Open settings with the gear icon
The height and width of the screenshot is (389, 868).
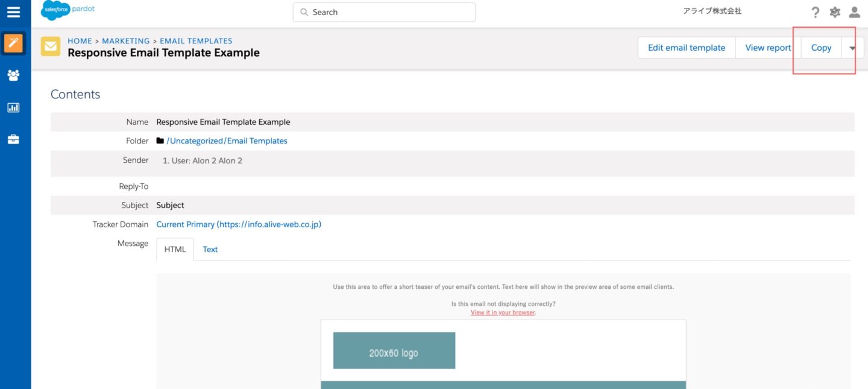pyautogui.click(x=835, y=11)
